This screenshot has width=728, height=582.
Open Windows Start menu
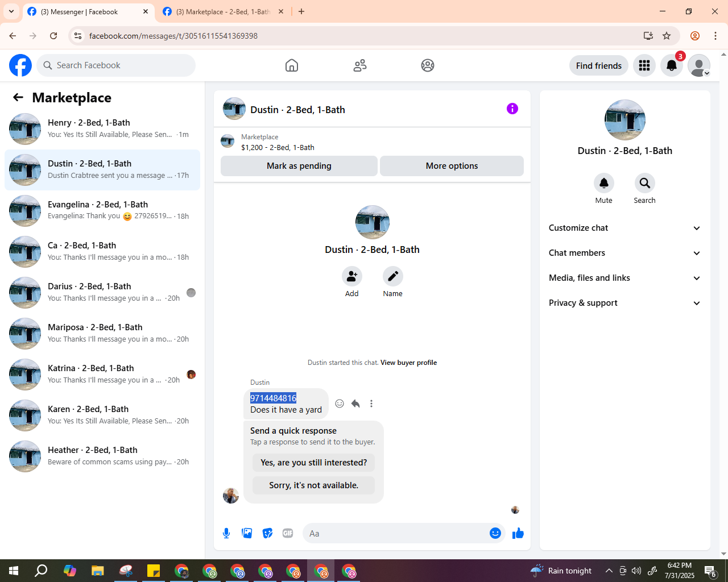click(x=14, y=571)
